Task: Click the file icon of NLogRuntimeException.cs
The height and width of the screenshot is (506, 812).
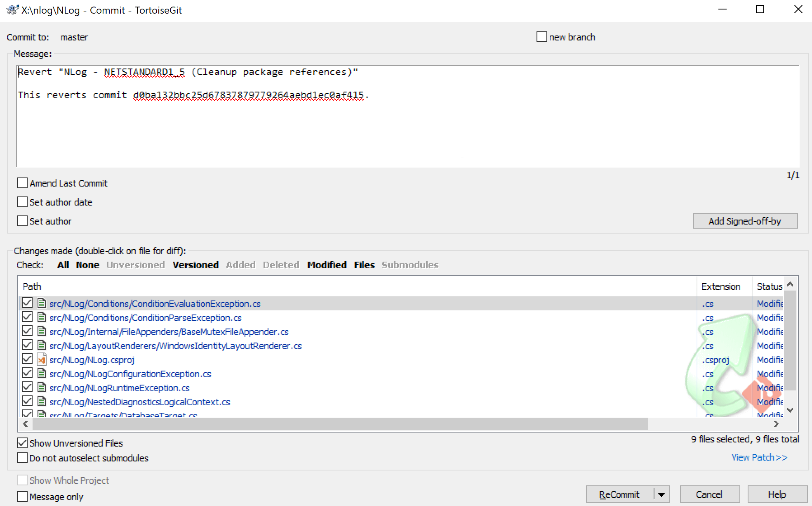Action: tap(42, 388)
